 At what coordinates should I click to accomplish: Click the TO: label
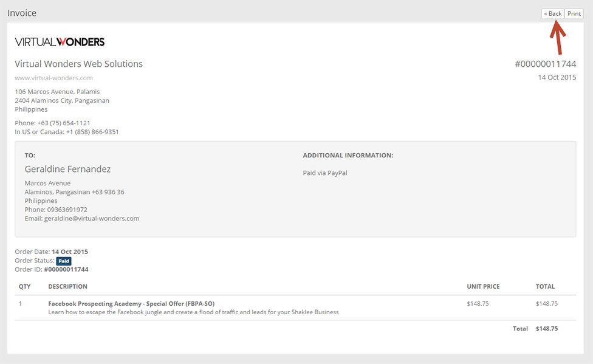(x=30, y=155)
